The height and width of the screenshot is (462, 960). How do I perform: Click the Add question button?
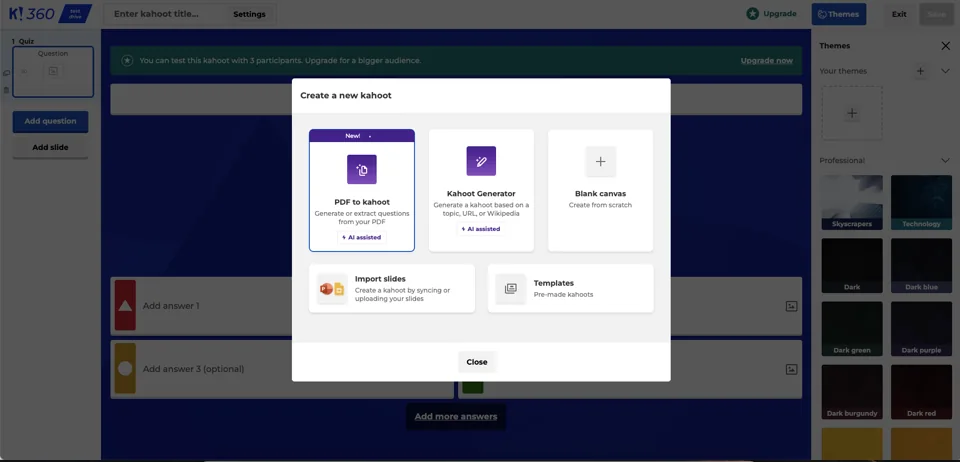coord(50,121)
